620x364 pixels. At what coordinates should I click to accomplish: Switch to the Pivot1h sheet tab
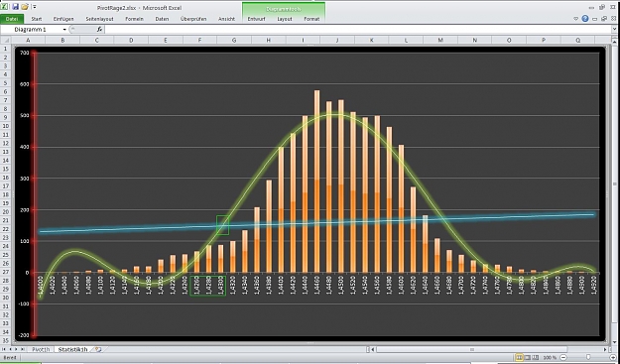[x=41, y=349]
